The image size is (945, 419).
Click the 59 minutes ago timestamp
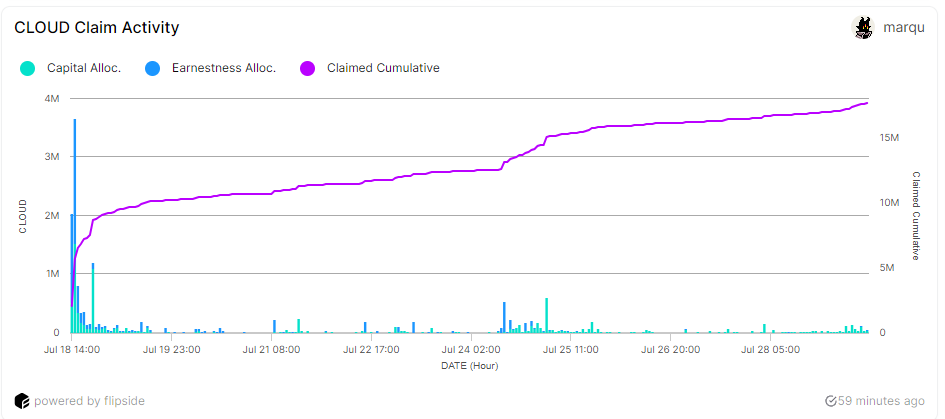point(881,401)
